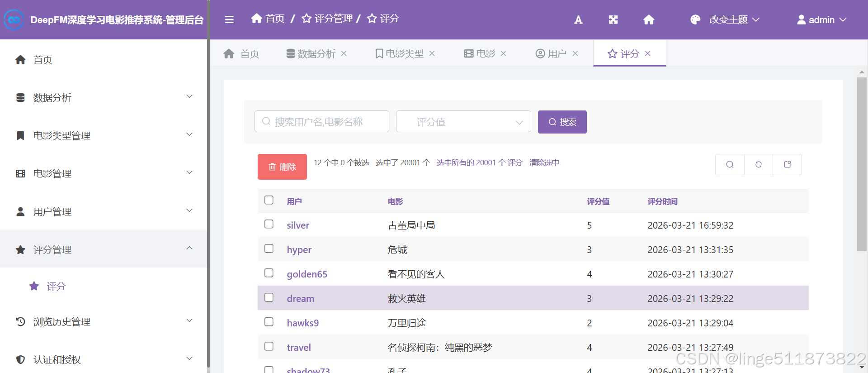Switch to the 电影类型 tab
The height and width of the screenshot is (373, 868).
click(x=400, y=53)
